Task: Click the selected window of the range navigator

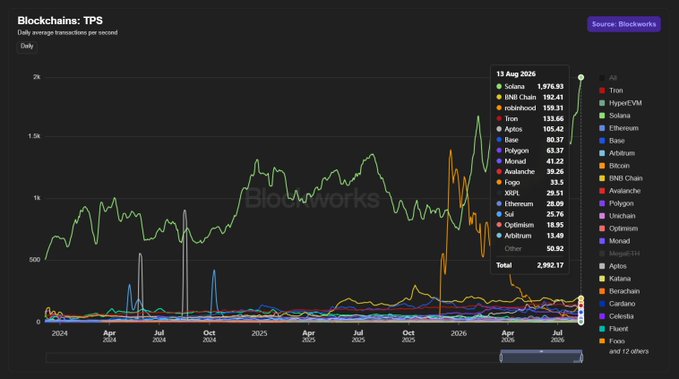Action: click(x=541, y=357)
